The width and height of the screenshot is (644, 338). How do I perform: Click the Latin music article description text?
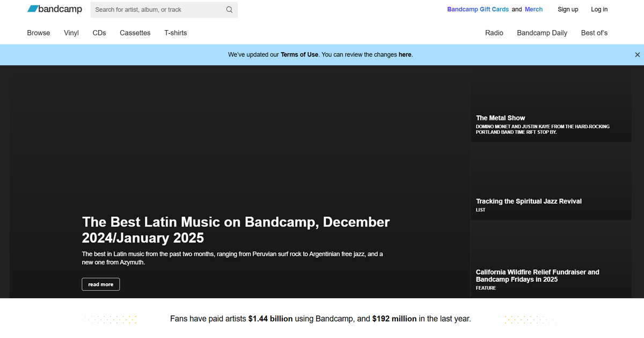click(x=232, y=258)
